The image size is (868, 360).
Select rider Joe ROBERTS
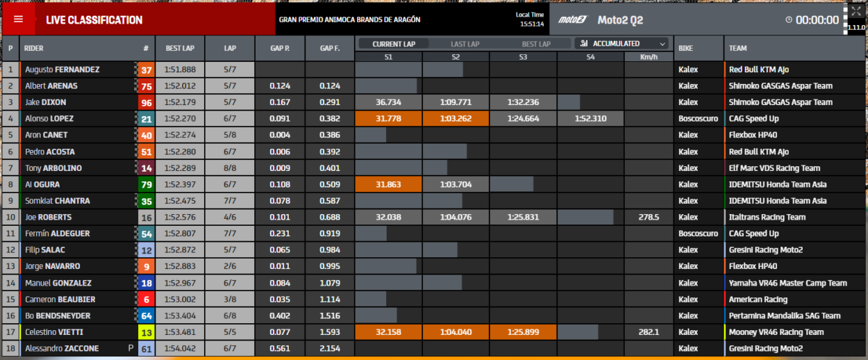pos(49,218)
